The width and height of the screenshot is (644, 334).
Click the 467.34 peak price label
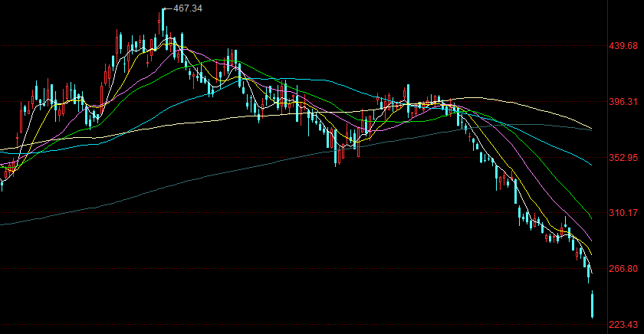tap(188, 8)
